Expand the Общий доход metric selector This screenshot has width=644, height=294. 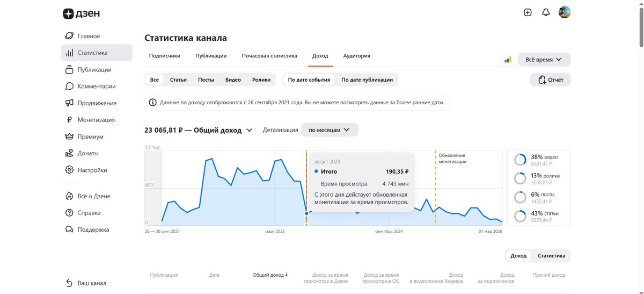point(249,130)
